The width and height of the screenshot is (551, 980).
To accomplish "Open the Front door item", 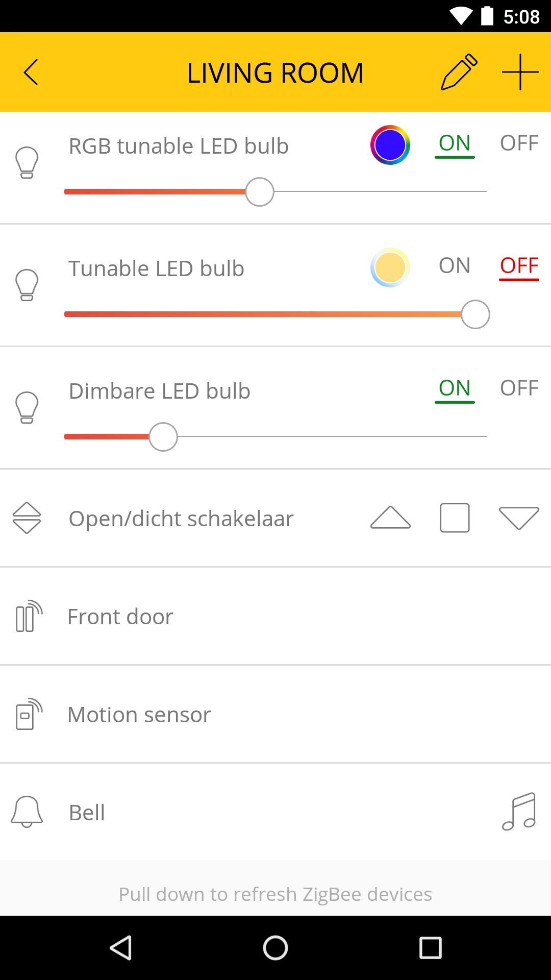I will [x=275, y=616].
